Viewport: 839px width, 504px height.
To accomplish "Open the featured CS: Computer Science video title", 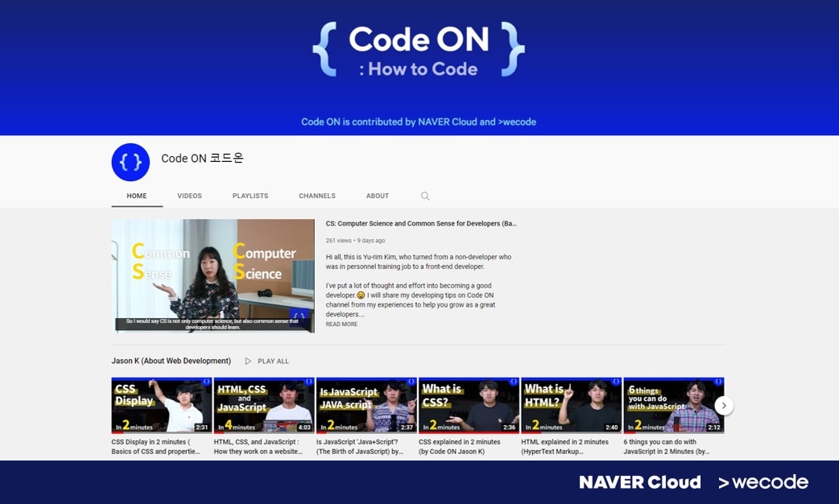I will tap(421, 224).
